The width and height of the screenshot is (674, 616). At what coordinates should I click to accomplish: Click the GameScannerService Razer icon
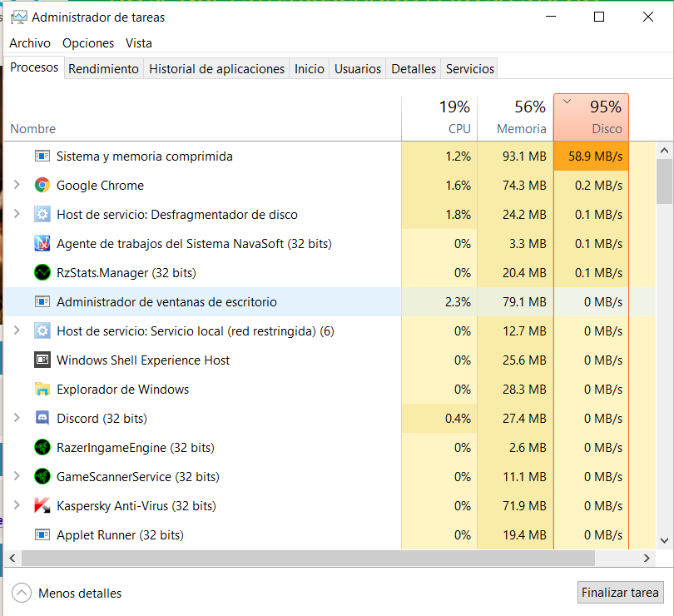(42, 476)
